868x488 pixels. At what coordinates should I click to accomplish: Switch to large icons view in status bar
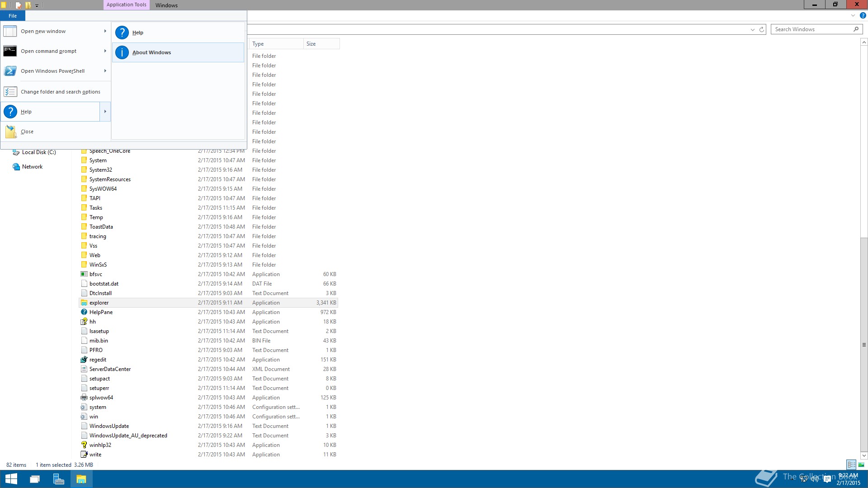pos(861,465)
